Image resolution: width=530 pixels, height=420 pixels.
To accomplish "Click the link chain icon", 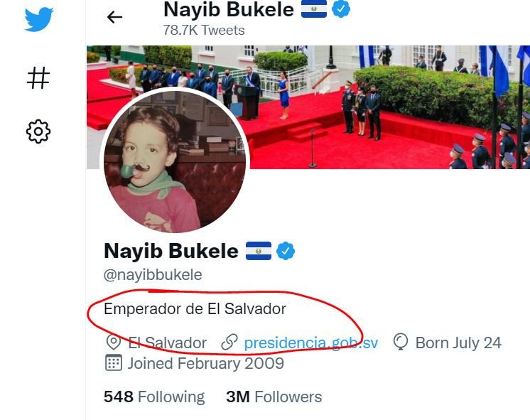I will tap(229, 343).
